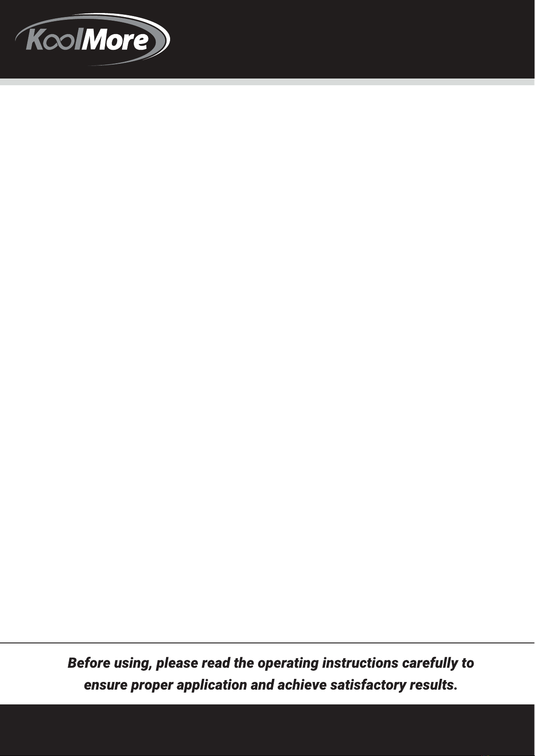Image resolution: width=535 pixels, height=756 pixels.
Task: Click the word 'ensure' at the line start
Action: click(x=105, y=686)
